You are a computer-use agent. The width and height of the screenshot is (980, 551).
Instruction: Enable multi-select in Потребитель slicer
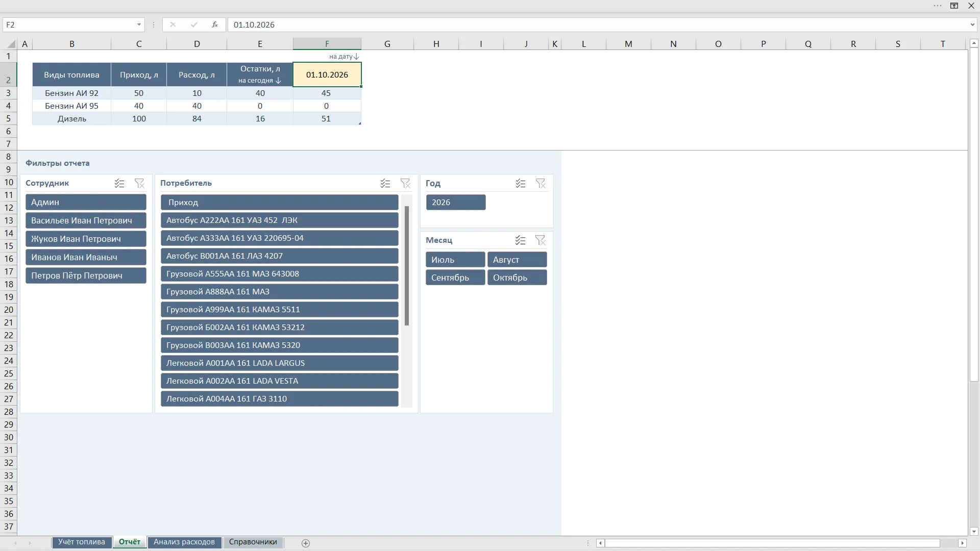385,183
